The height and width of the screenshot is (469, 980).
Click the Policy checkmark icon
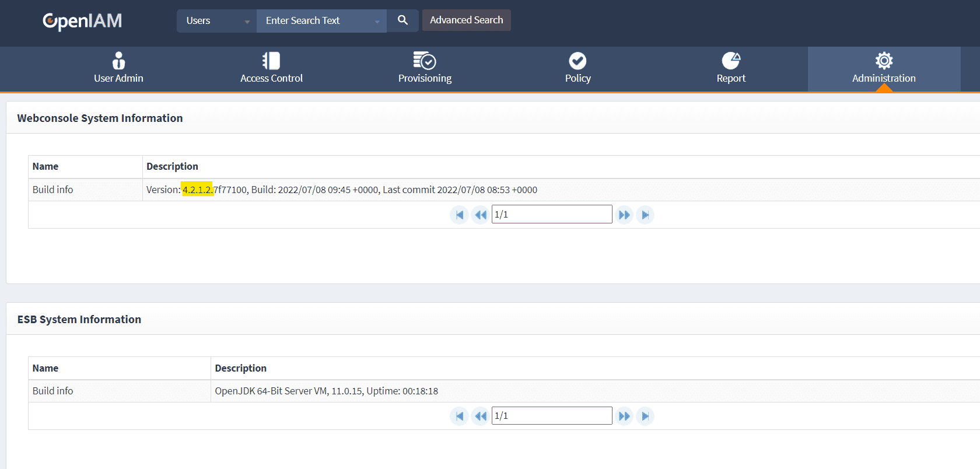pos(577,61)
